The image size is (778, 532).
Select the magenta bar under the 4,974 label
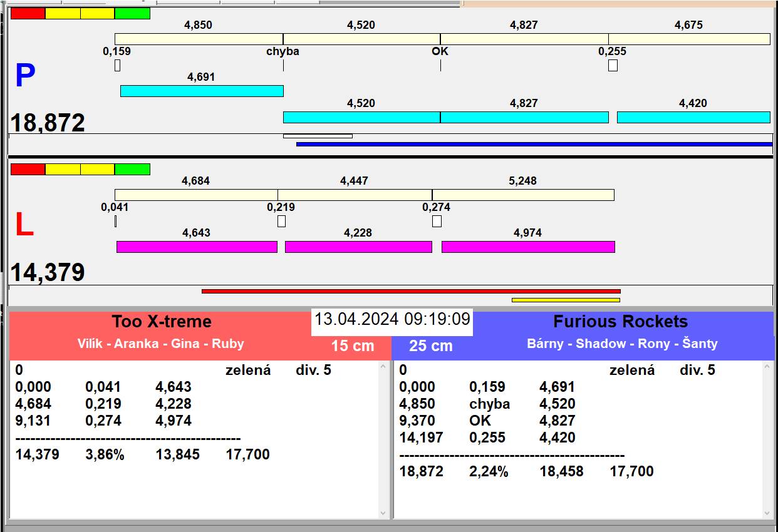pyautogui.click(x=528, y=247)
